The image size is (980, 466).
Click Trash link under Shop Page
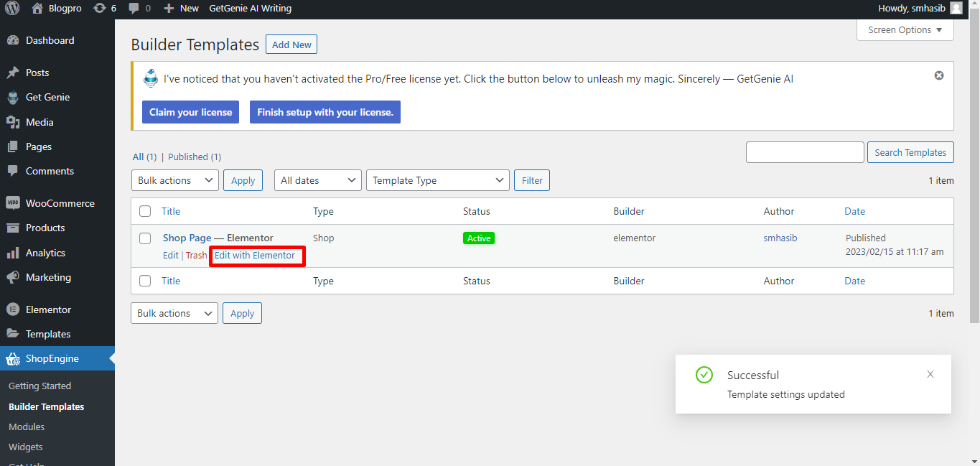[196, 255]
